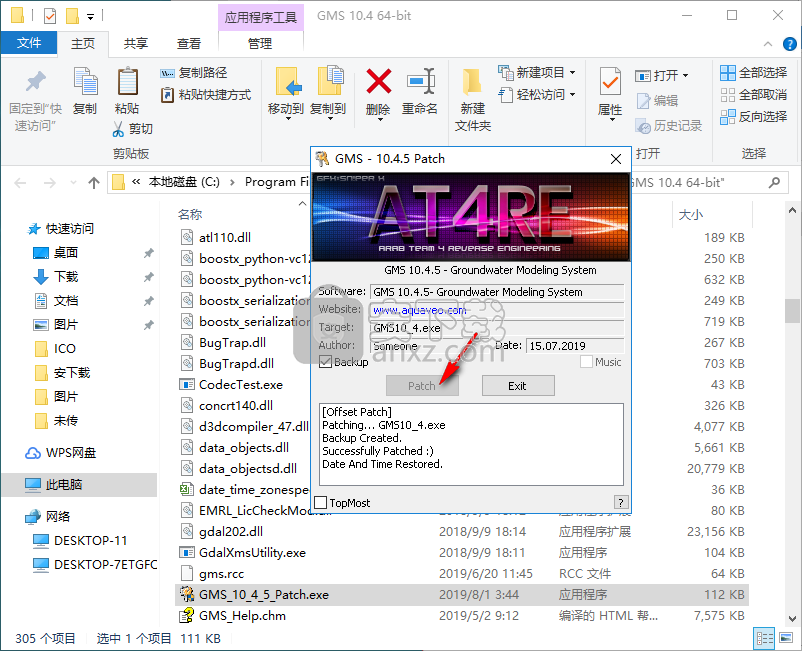Click the Pin to Quick access icon
Viewport: 802px width, 651px height.
coord(35,82)
